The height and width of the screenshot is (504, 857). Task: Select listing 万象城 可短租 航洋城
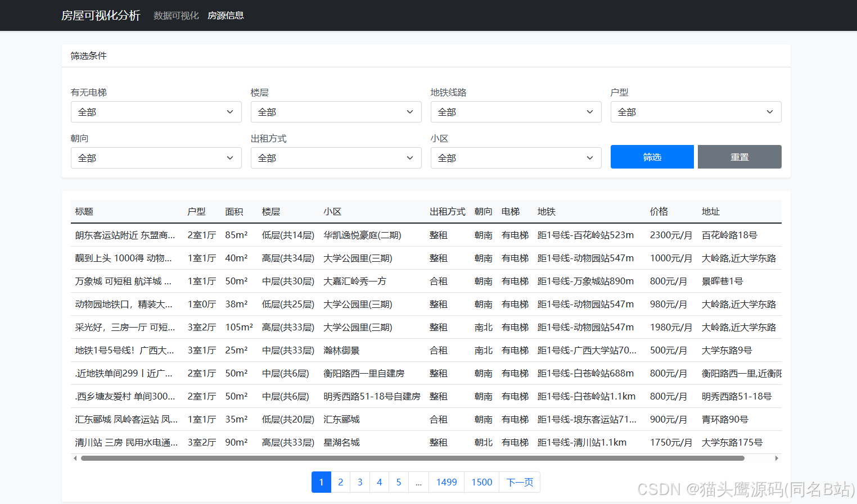[x=124, y=281]
